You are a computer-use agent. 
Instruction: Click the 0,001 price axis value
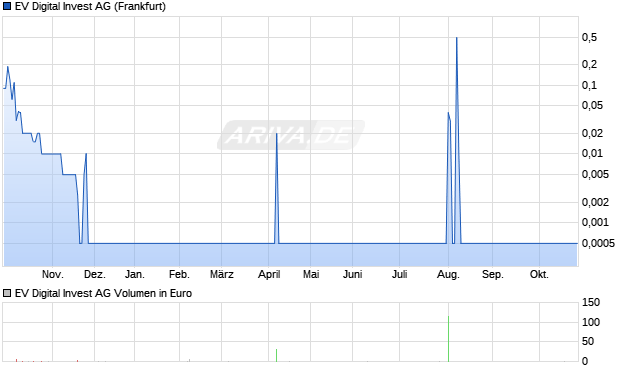coord(595,222)
